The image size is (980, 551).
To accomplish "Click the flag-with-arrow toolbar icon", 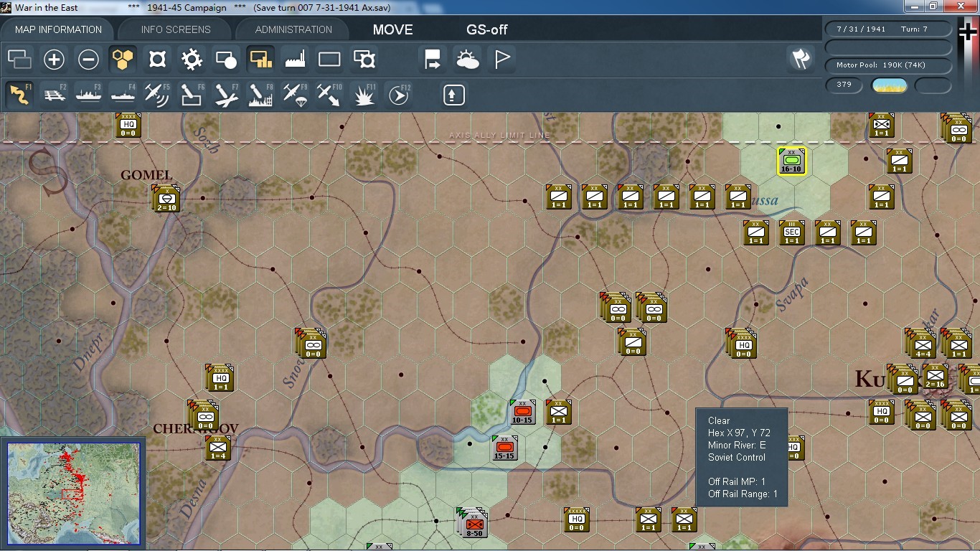I will click(x=433, y=60).
